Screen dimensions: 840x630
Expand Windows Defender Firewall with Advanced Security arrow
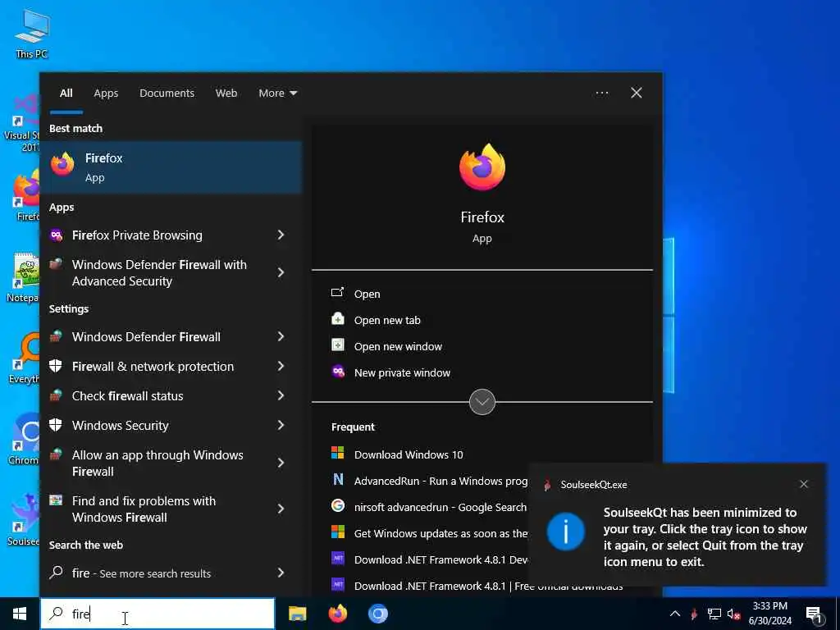pos(281,272)
